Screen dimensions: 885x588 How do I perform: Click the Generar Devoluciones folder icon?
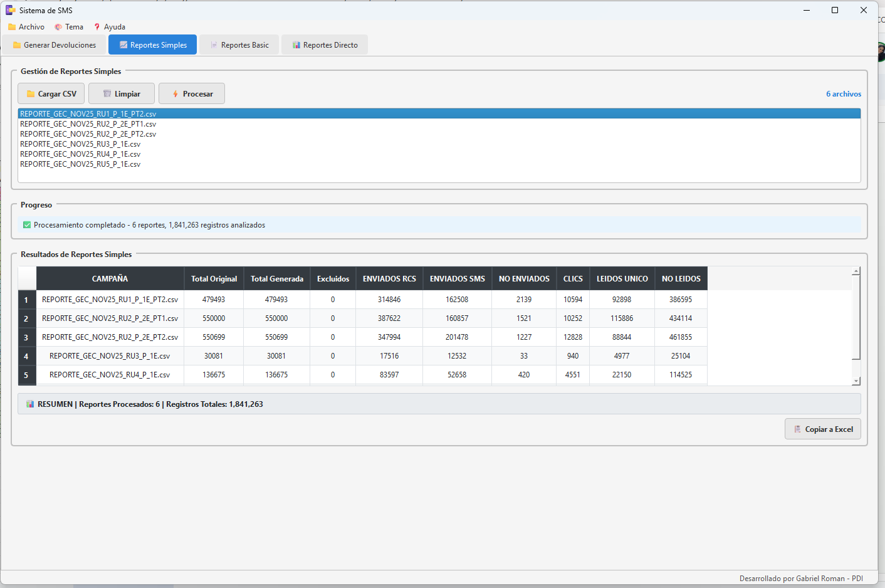point(17,45)
